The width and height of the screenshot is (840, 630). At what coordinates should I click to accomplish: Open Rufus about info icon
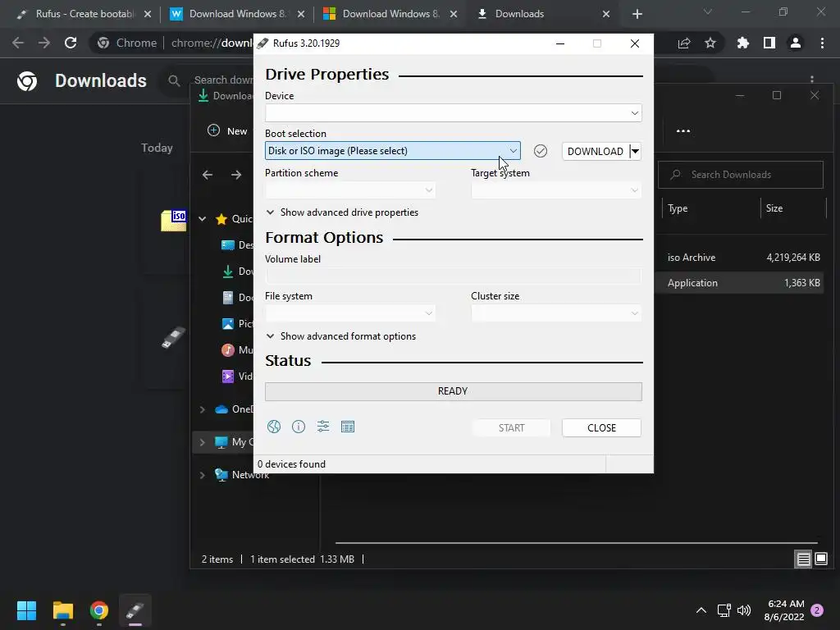click(299, 427)
